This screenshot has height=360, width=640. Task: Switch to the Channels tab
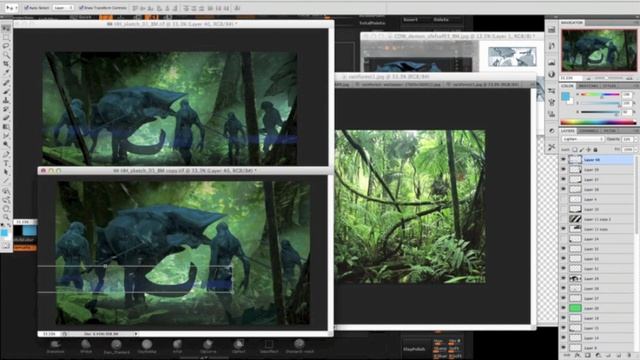click(589, 131)
